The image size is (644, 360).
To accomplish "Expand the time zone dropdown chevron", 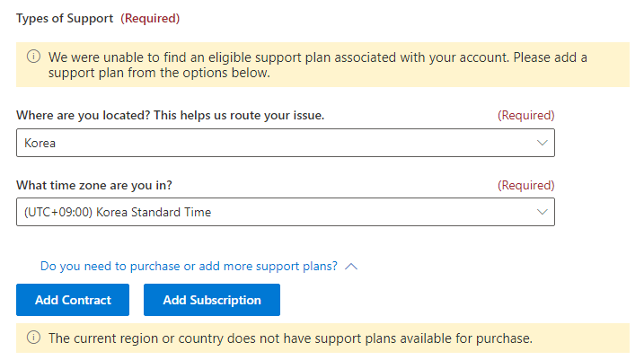I will 542,212.
